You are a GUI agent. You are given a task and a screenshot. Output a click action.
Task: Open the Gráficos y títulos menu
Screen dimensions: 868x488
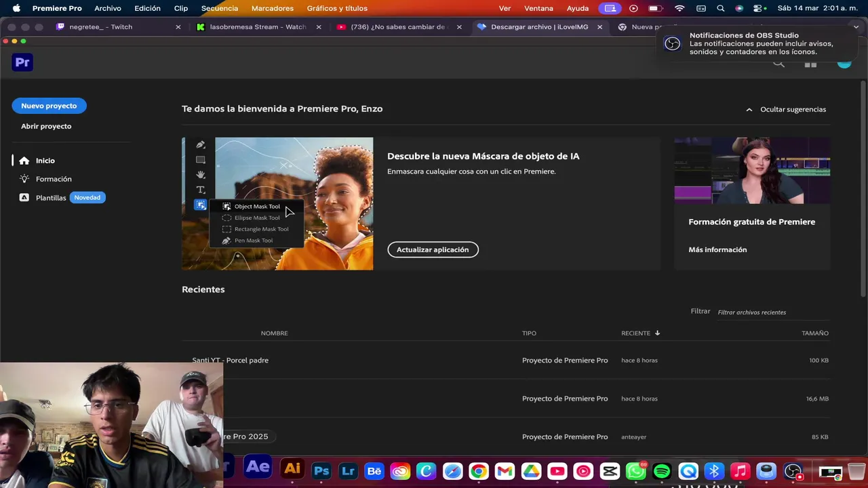(337, 8)
